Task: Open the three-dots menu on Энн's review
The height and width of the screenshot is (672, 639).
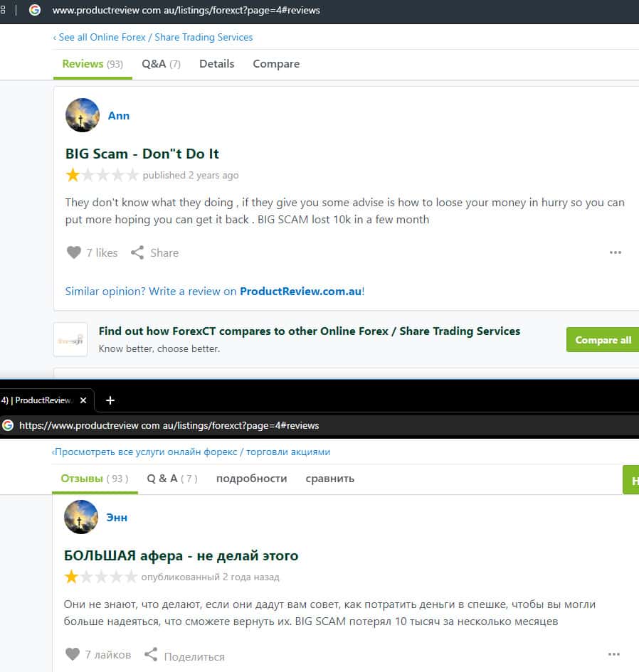Action: (x=614, y=654)
